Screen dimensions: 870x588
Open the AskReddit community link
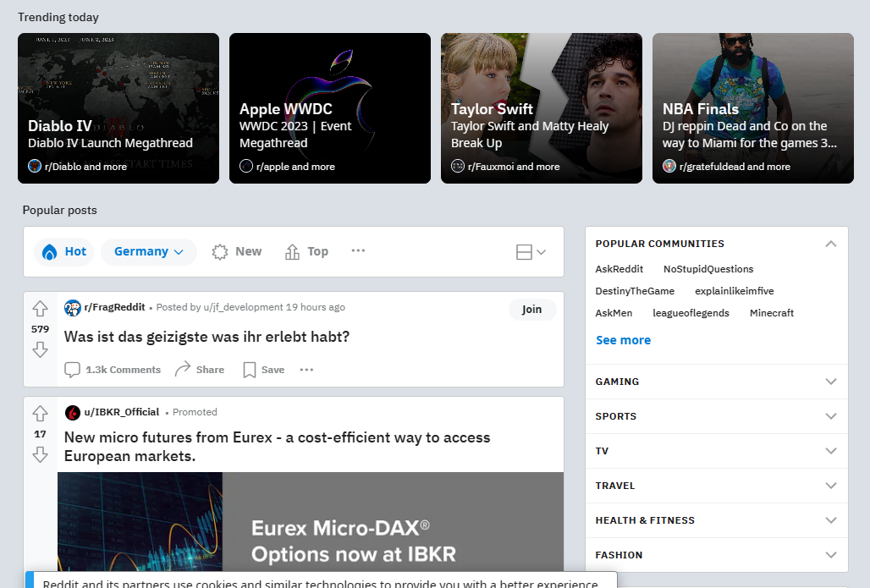[619, 269]
